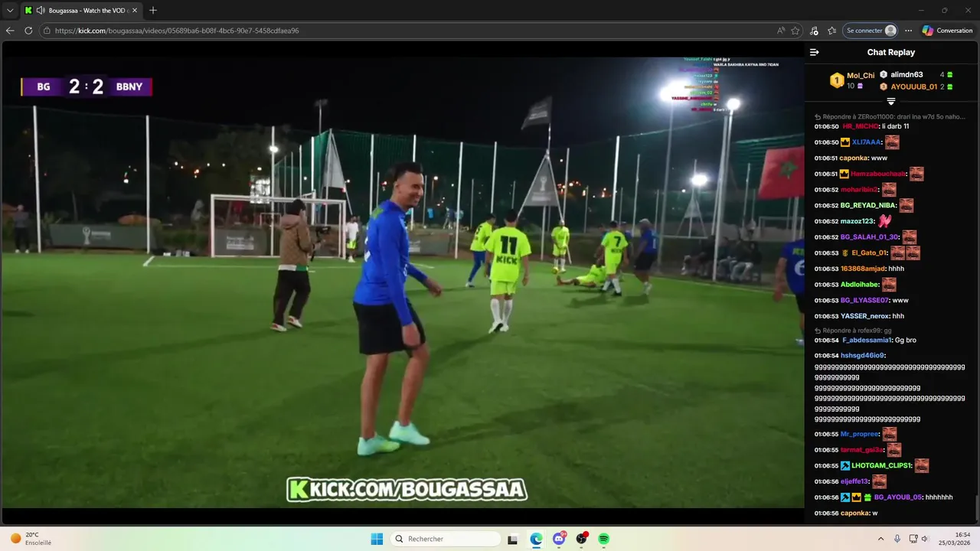The height and width of the screenshot is (551, 980).
Task: Click the browser back arrow
Action: click(x=10, y=31)
